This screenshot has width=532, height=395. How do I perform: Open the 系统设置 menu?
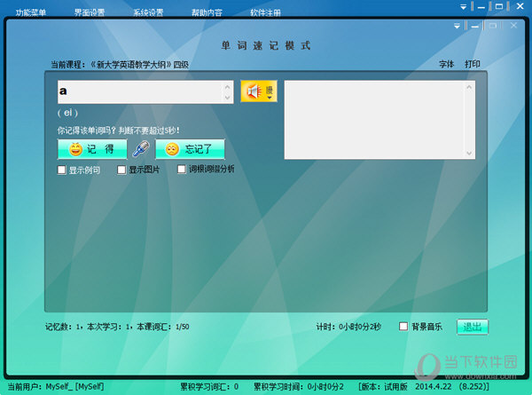(148, 12)
